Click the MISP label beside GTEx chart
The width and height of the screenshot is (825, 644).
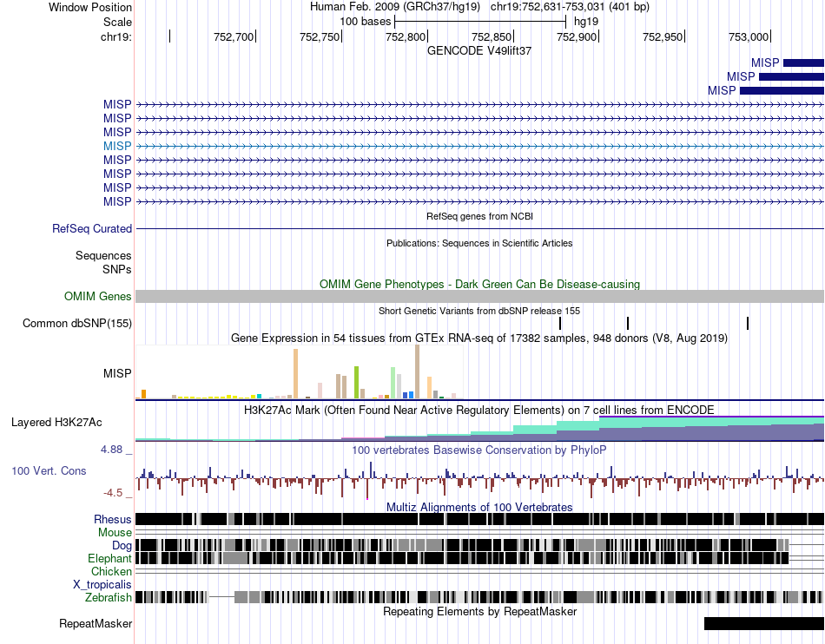[117, 373]
